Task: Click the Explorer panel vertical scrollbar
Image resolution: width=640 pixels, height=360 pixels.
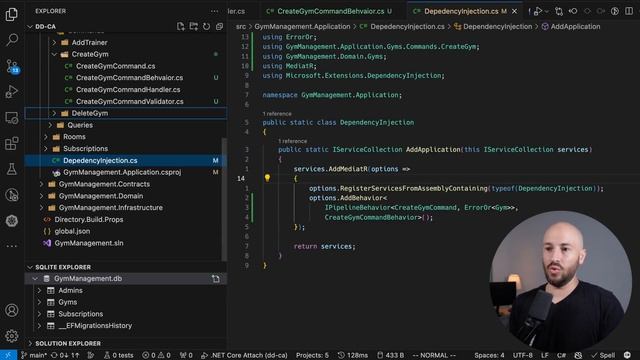Action: pos(224,199)
